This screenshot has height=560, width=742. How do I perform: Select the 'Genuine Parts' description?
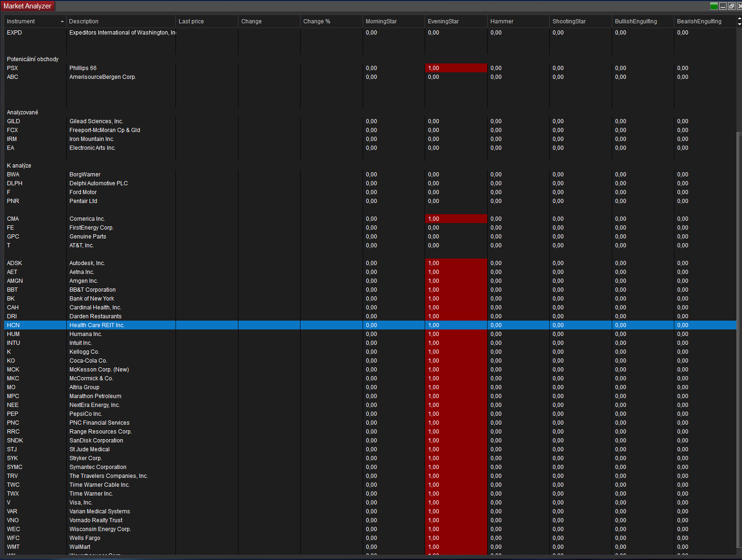click(x=88, y=237)
